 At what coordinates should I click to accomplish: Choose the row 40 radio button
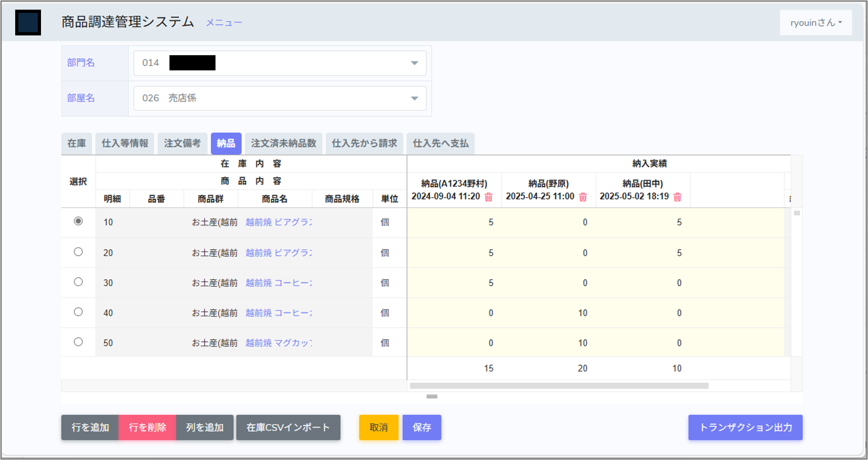(78, 312)
